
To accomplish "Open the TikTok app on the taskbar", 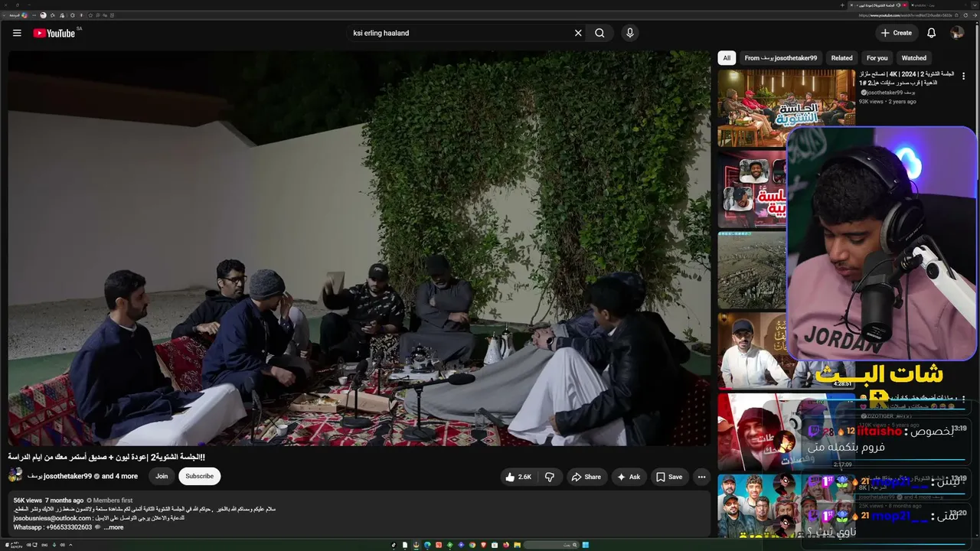I will pos(394,545).
